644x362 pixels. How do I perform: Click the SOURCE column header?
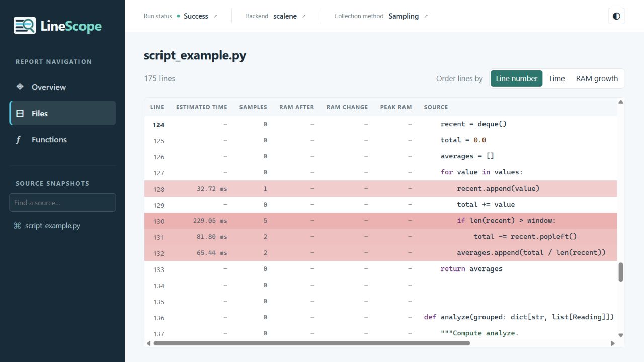[436, 107]
